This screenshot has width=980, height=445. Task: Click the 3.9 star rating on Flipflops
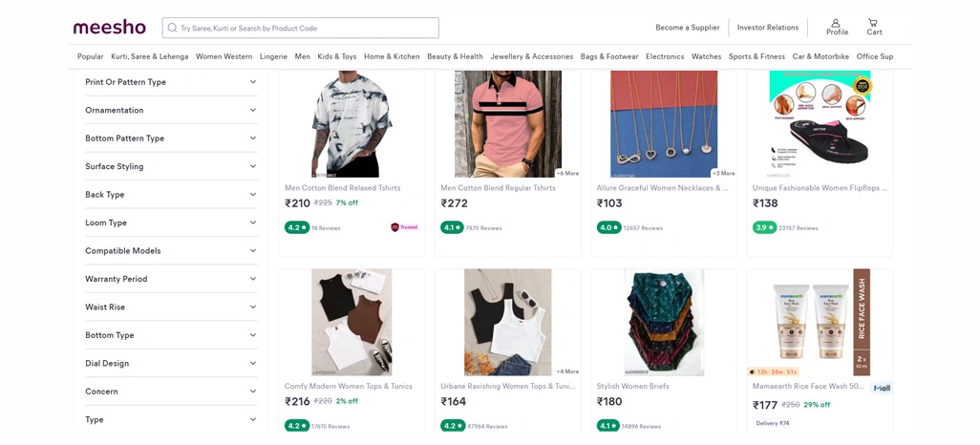point(764,227)
